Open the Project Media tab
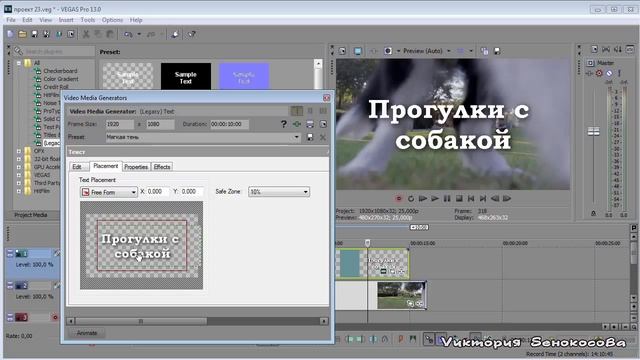The width and height of the screenshot is (640, 360). point(31,215)
